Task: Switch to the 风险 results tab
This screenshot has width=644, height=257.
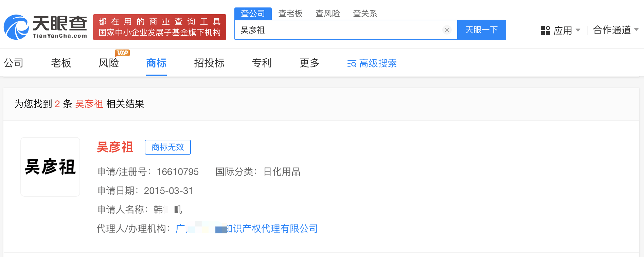Action: (x=109, y=63)
